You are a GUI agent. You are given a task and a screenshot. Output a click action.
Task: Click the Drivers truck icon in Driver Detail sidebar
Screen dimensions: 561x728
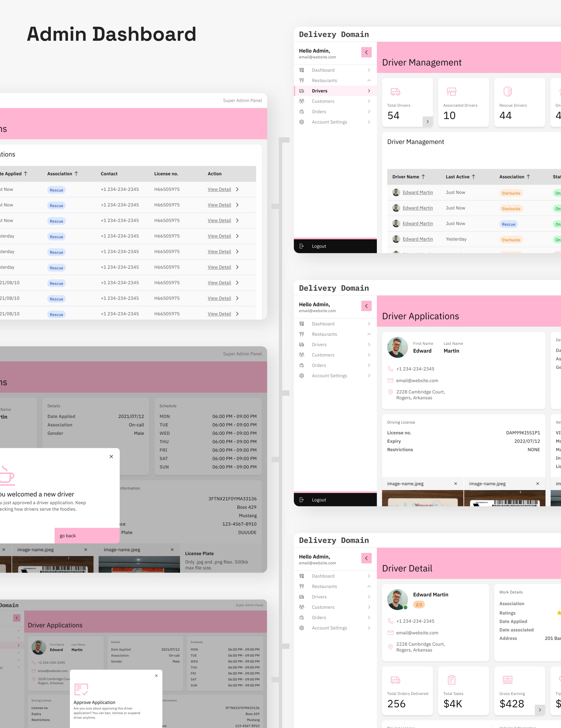[x=302, y=597]
